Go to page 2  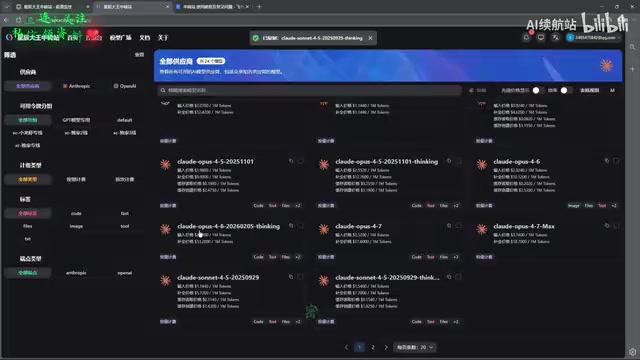[x=373, y=347]
